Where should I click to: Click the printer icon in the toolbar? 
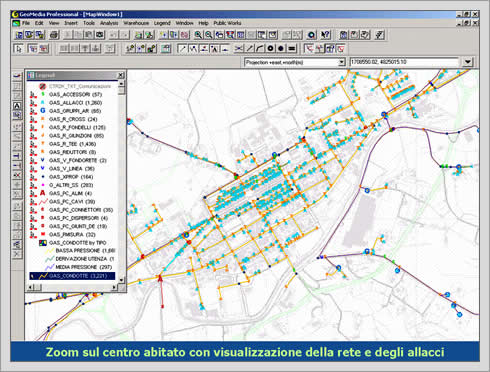(x=54, y=35)
